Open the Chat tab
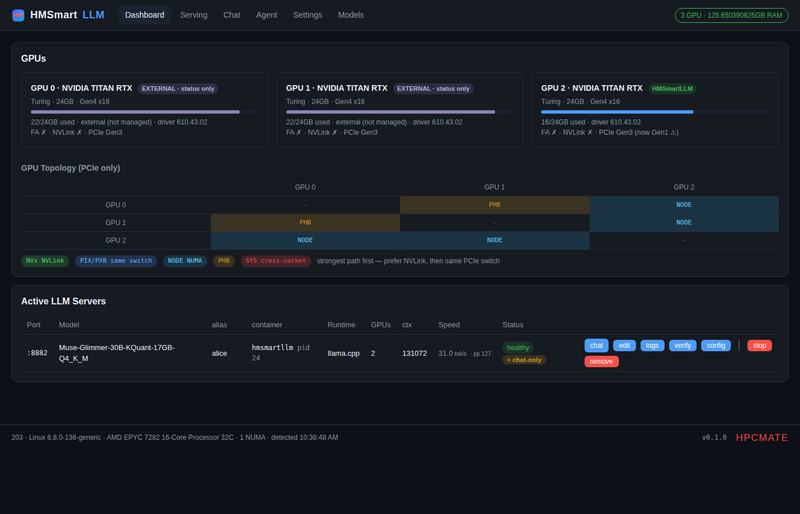 [x=232, y=15]
